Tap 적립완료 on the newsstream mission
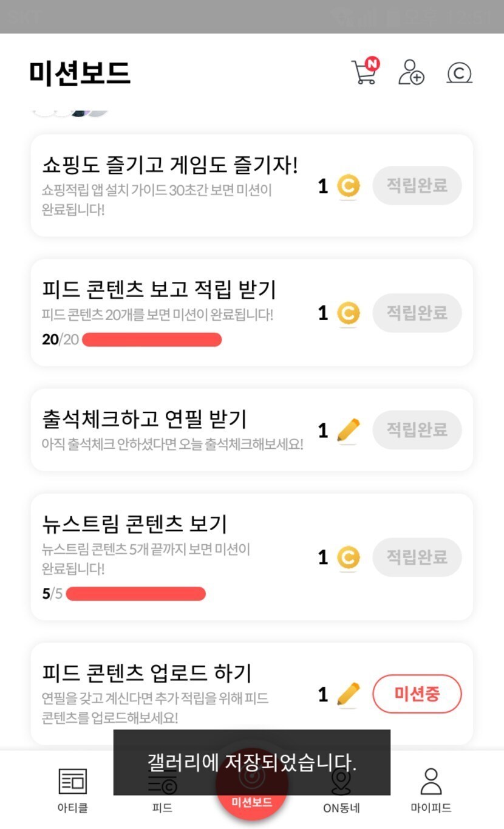Image resolution: width=504 pixels, height=829 pixels. click(x=417, y=557)
